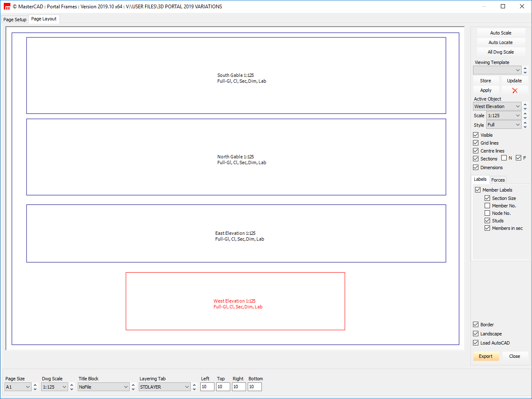Open the Layering Tab STDLAYER dropdown
Viewport: 532px width, 399px height.
coord(165,387)
